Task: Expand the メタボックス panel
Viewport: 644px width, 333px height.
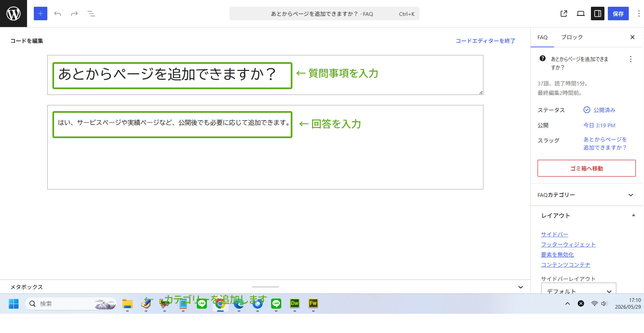Action: point(265,287)
